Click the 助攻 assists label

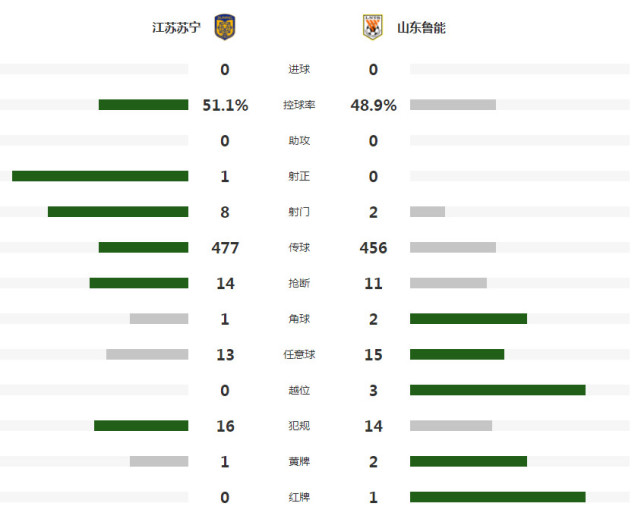299,141
